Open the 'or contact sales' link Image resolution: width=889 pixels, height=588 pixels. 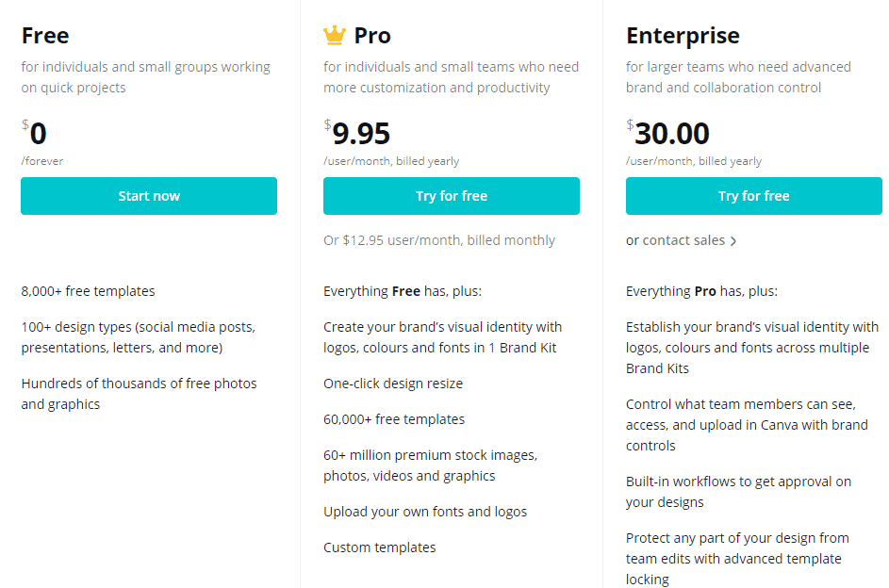[x=681, y=240]
